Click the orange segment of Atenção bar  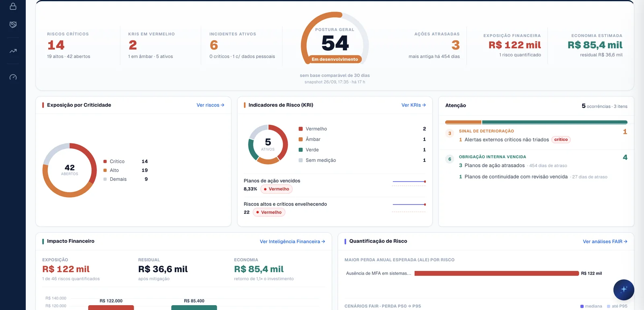[463, 122]
